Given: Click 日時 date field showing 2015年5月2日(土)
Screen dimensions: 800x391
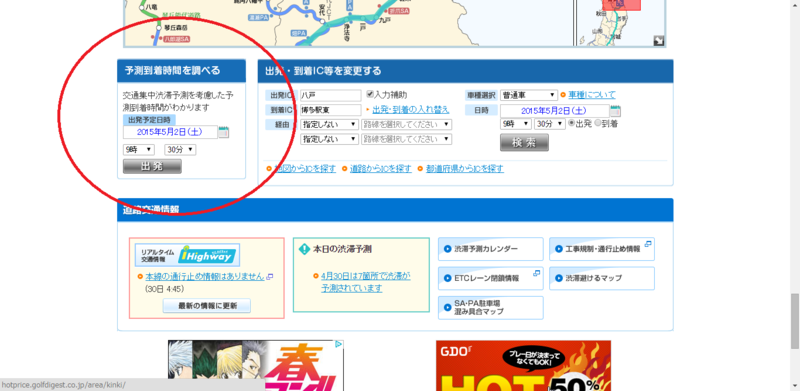Looking at the screenshot, I should point(555,111).
